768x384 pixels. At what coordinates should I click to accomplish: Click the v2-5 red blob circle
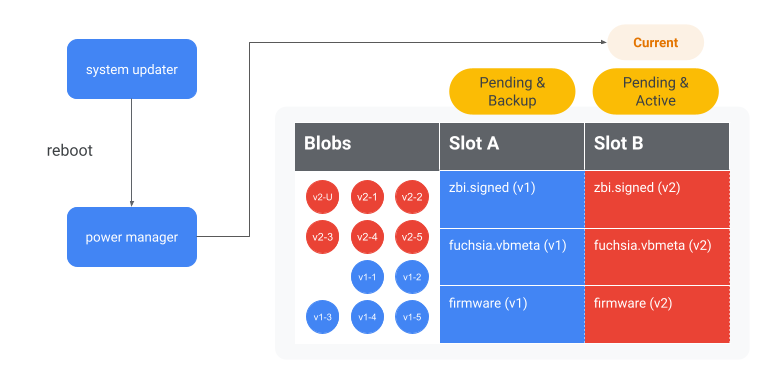412,237
